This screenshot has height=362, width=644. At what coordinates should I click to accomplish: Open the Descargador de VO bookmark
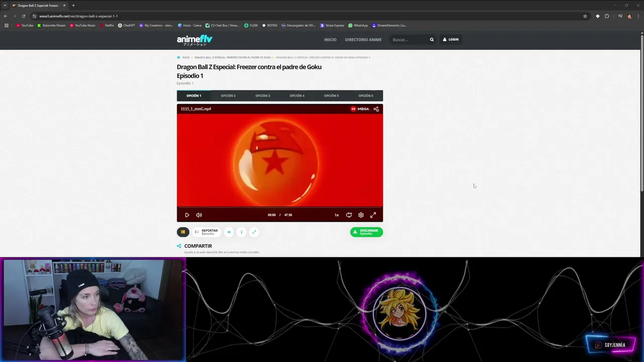click(298, 25)
